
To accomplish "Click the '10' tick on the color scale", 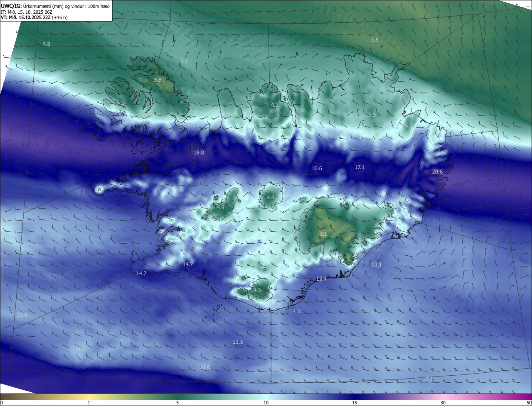I will point(266,403).
